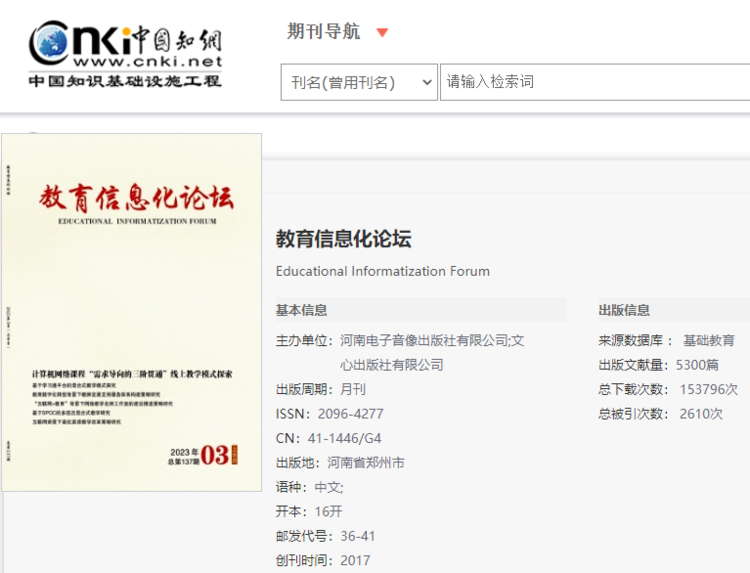Open the 期刊导航 navigation label

323,32
